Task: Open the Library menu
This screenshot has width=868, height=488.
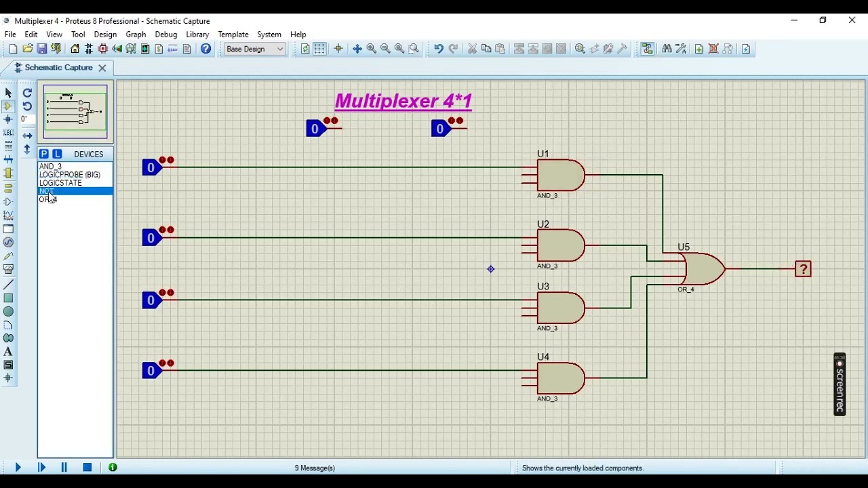Action: (x=197, y=35)
